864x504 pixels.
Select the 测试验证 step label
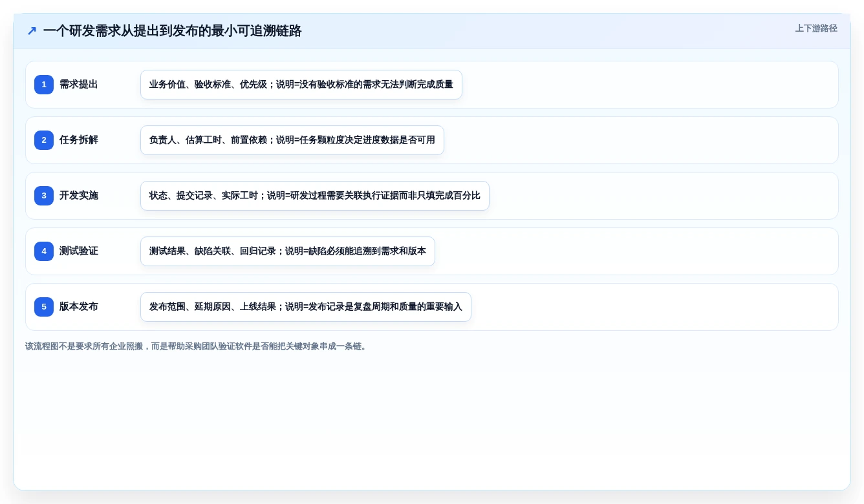tap(79, 251)
